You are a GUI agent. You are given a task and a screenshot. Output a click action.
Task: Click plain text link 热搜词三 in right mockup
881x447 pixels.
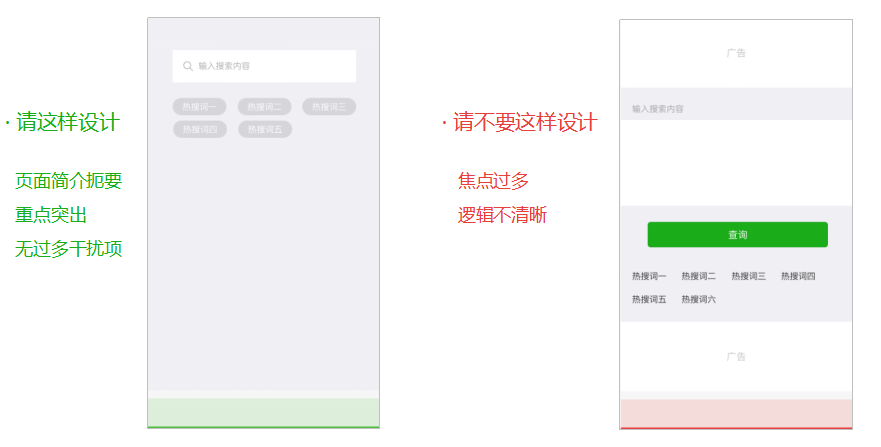[748, 276]
